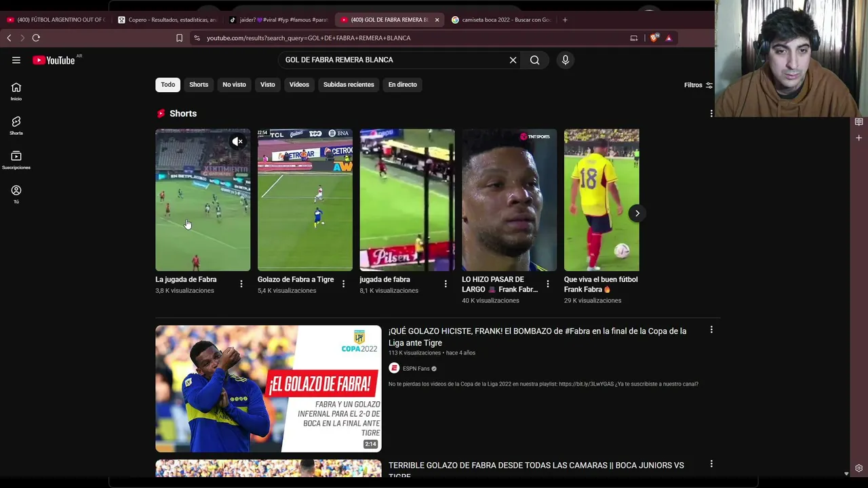
Task: Open Suscripciones in the YouTube sidebar
Action: pyautogui.click(x=16, y=160)
